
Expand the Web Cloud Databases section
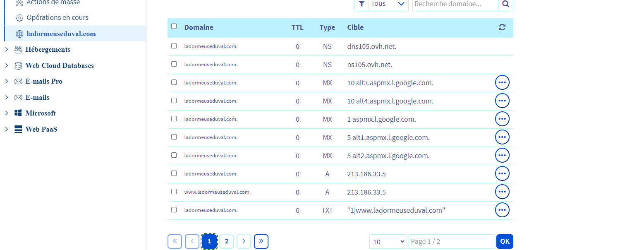pyautogui.click(x=7, y=66)
